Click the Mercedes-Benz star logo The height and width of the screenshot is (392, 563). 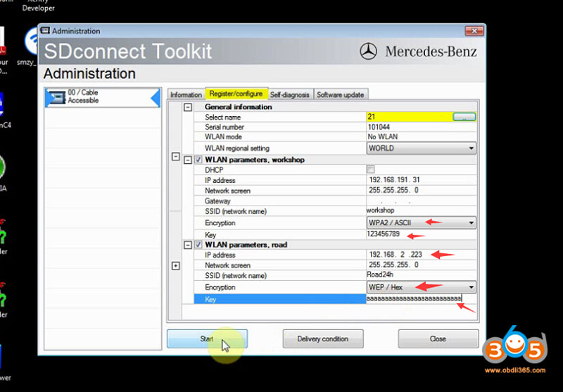coord(368,51)
